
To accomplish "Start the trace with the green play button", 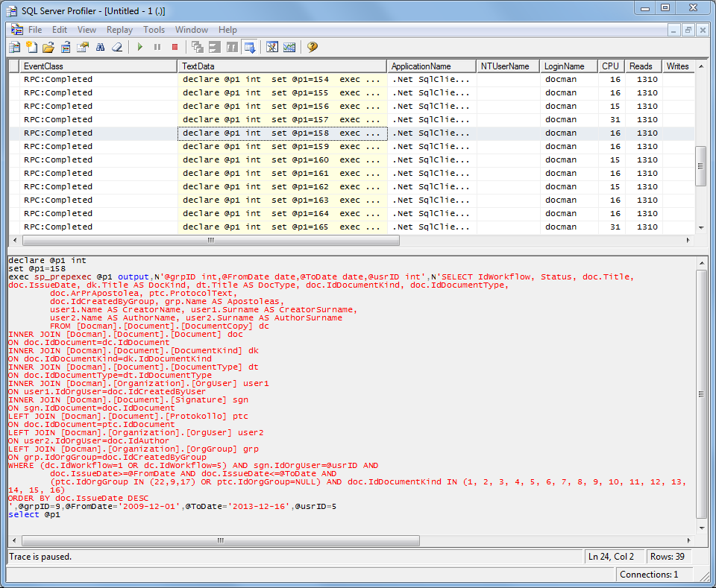I will coord(139,47).
